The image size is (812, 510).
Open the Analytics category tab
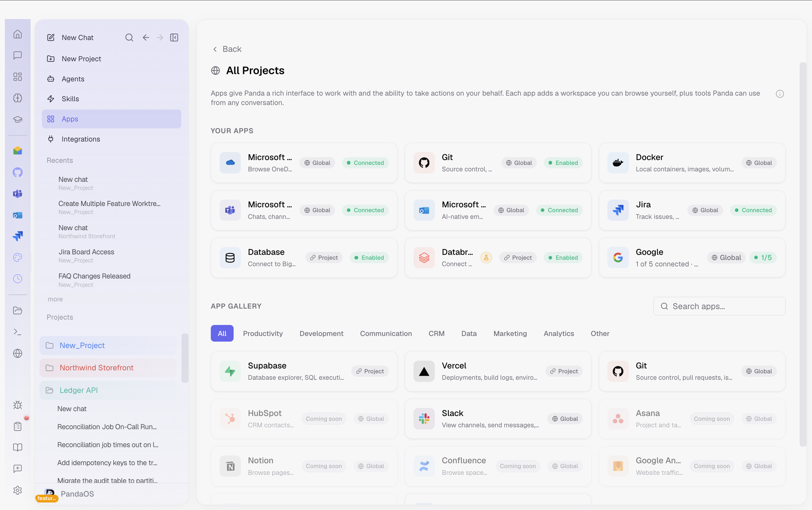point(559,334)
